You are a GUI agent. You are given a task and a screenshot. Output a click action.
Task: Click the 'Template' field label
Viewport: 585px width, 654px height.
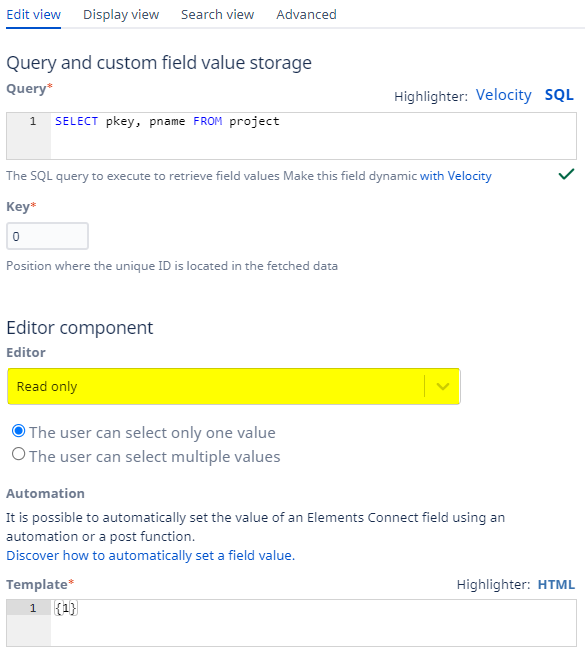pyautogui.click(x=40, y=584)
